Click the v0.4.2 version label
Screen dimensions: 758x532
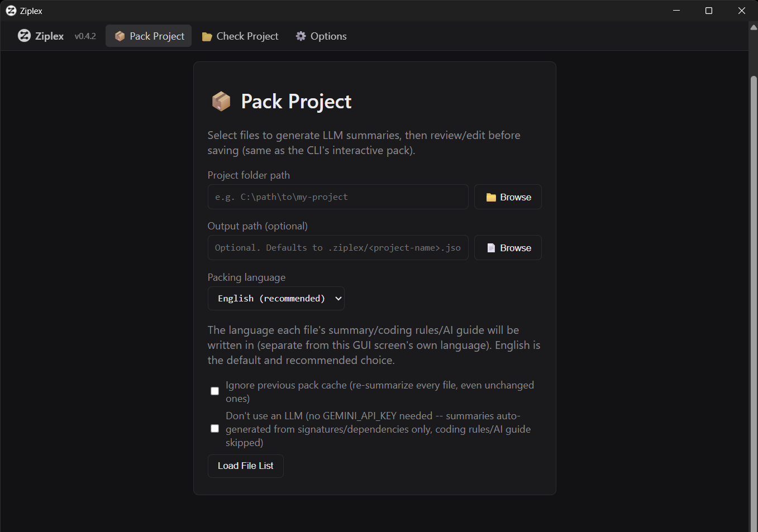(85, 36)
